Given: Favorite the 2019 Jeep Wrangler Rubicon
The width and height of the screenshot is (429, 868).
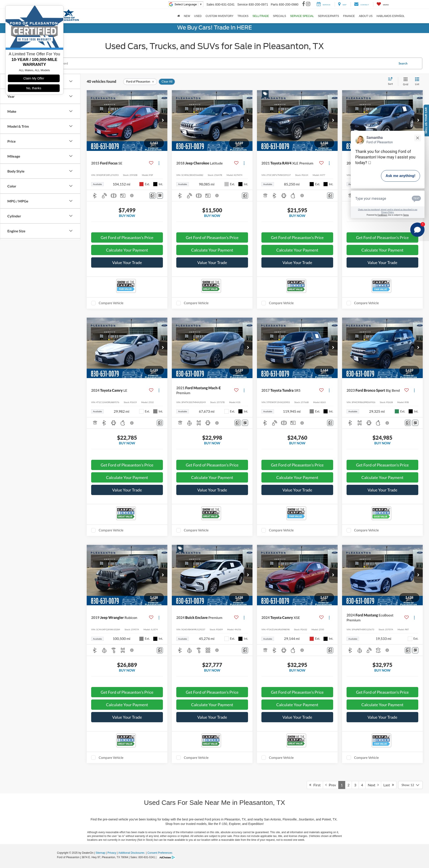Looking at the screenshot, I should [151, 617].
